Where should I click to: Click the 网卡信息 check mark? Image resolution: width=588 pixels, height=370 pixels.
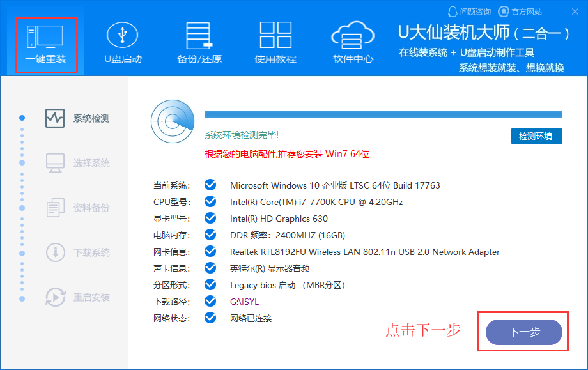[x=210, y=251]
